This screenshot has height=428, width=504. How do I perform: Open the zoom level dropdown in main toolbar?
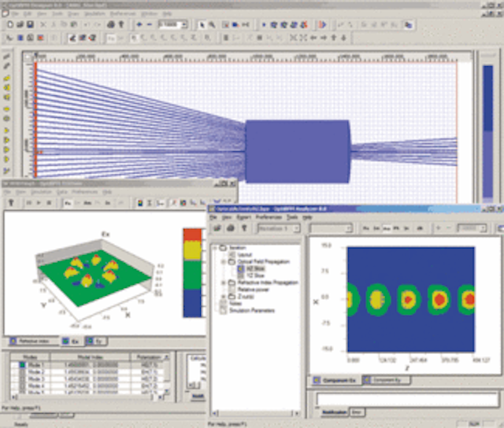(184, 24)
